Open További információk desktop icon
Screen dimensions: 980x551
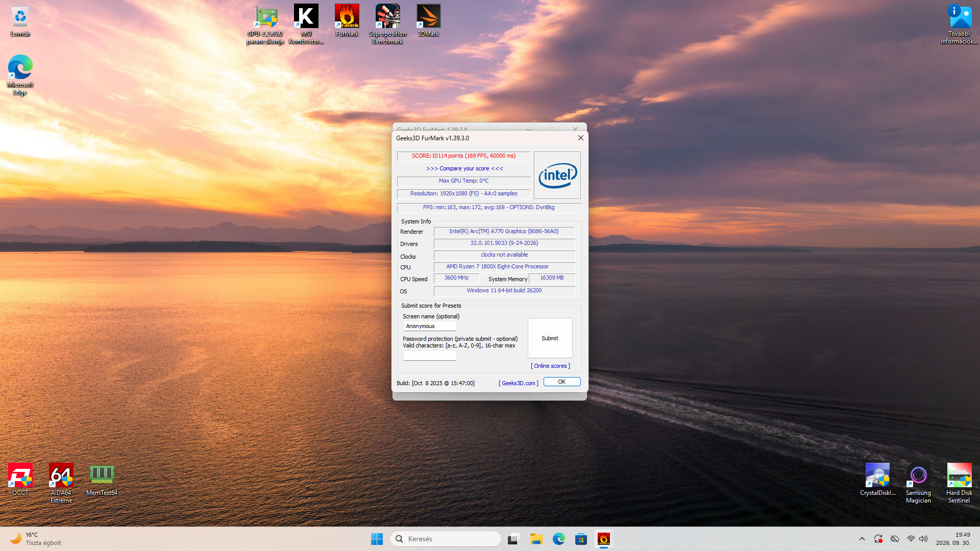click(960, 24)
